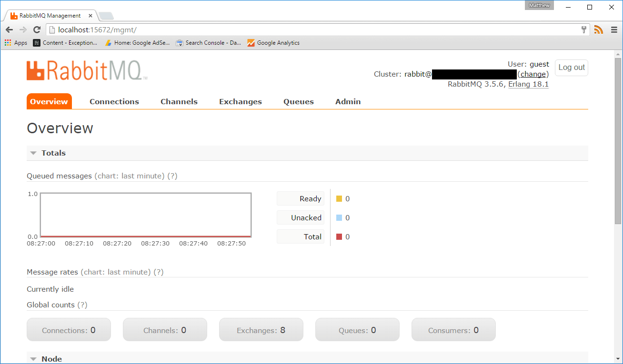
Task: Click the browser forward arrow
Action: [x=23, y=30]
